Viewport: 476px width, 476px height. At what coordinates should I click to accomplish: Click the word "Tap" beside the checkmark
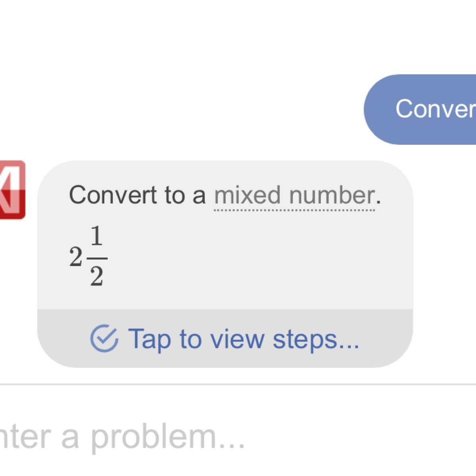[x=150, y=339]
